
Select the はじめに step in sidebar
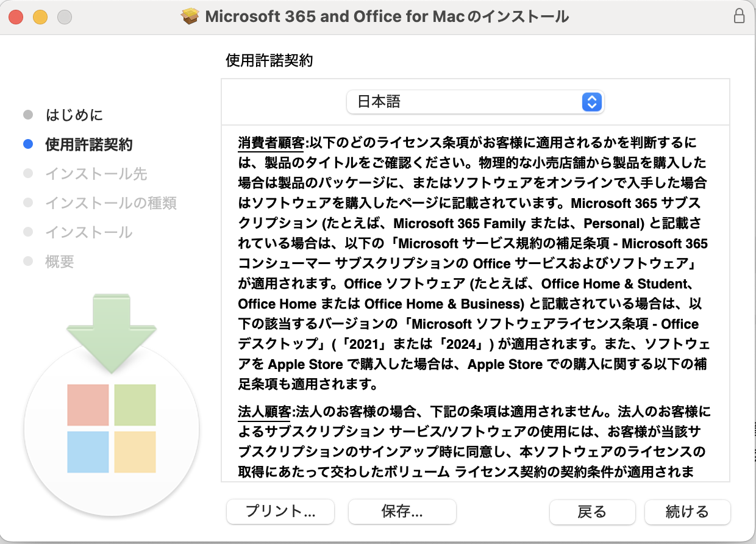click(x=74, y=115)
